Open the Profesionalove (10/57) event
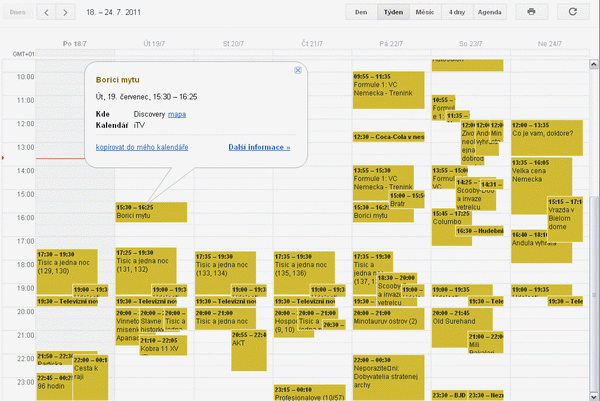This screenshot has width=600, height=401. pos(310,393)
